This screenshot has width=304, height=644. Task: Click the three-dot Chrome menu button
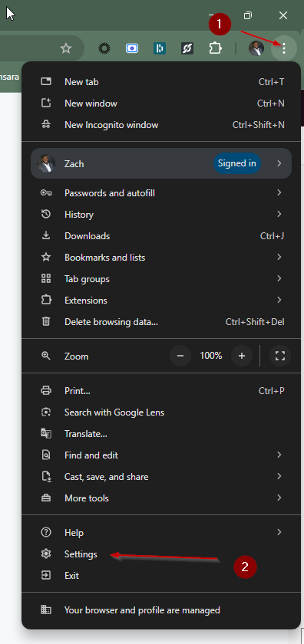pos(284,48)
